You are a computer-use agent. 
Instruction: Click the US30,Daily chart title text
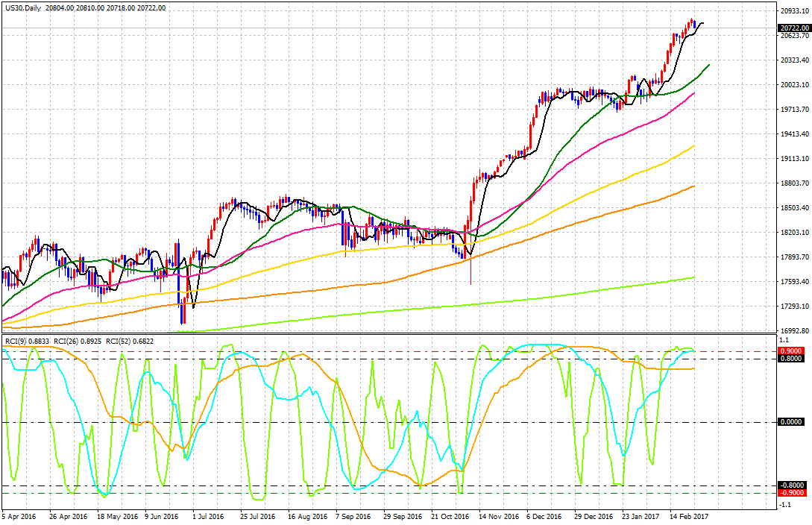[23, 7]
